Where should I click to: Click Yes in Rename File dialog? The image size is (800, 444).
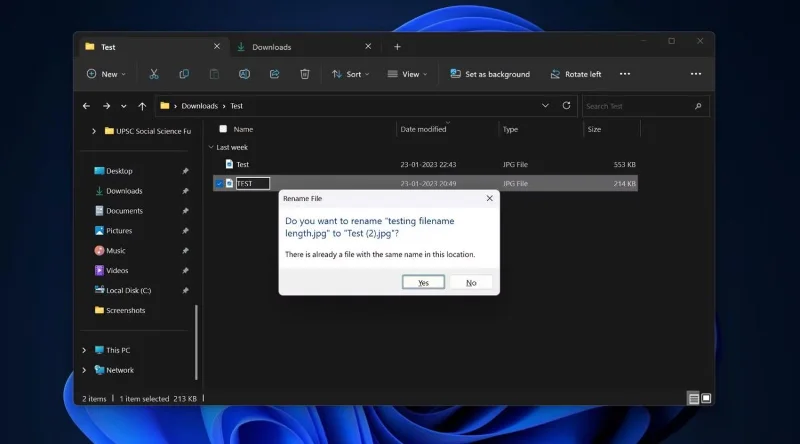(x=423, y=282)
